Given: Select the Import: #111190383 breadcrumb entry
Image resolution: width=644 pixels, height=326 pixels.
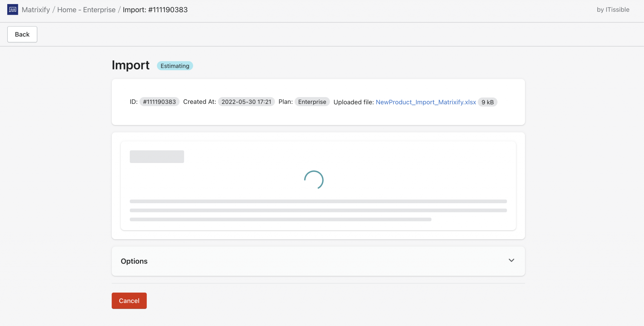Looking at the screenshot, I should tap(155, 9).
